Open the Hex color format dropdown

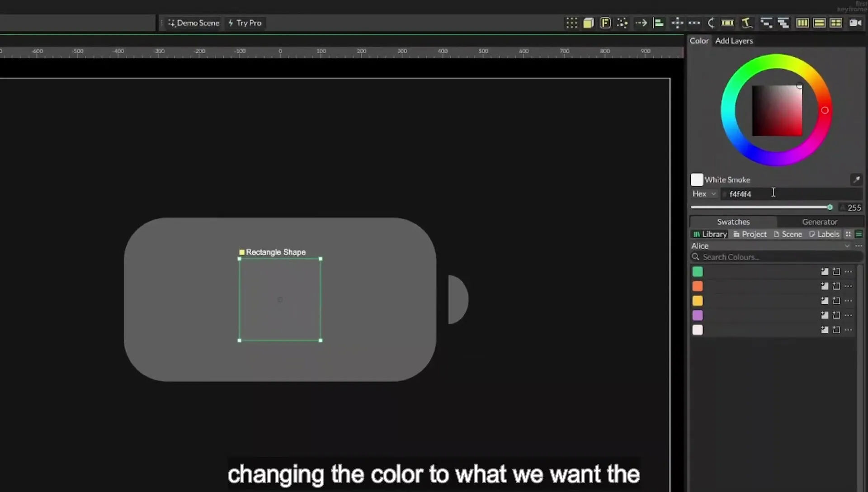point(704,194)
